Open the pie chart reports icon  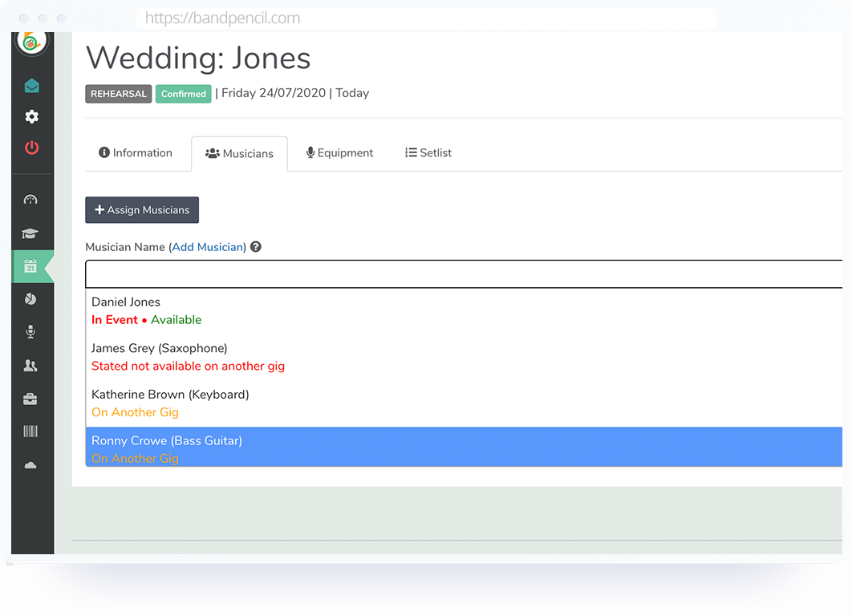click(31, 298)
